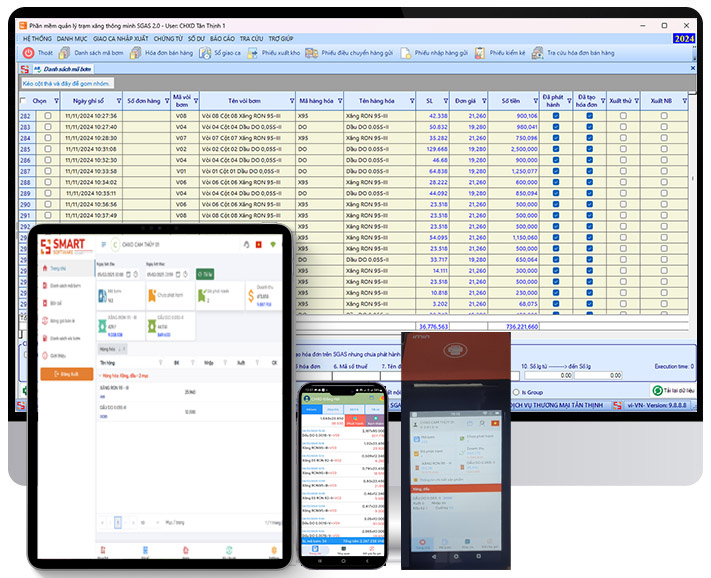This screenshot has width=711, height=578.
Task: Open filter dropdown on Tên vòi bơm column
Action: pyautogui.click(x=292, y=101)
